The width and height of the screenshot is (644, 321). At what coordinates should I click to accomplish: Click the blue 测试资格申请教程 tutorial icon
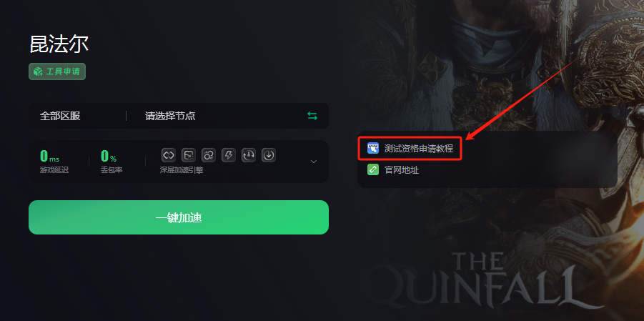[x=373, y=148]
